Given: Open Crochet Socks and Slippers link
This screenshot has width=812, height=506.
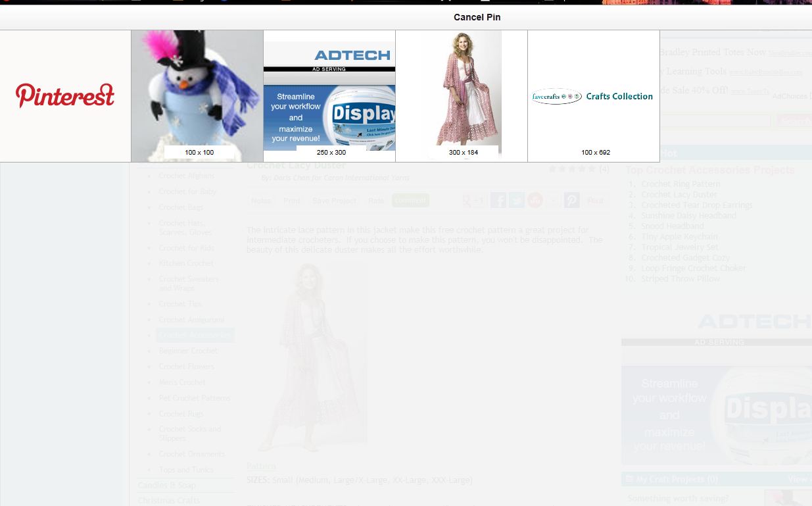Looking at the screenshot, I should (x=190, y=434).
